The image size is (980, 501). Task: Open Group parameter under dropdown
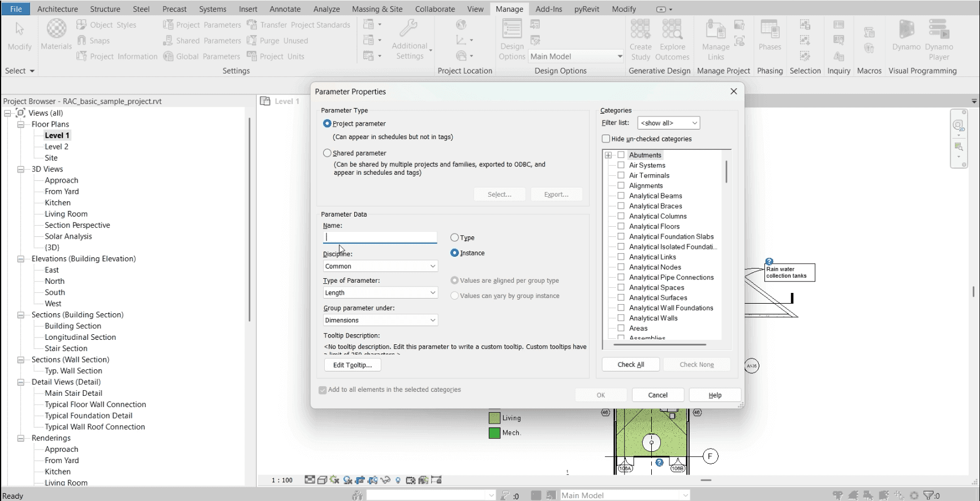pyautogui.click(x=380, y=320)
